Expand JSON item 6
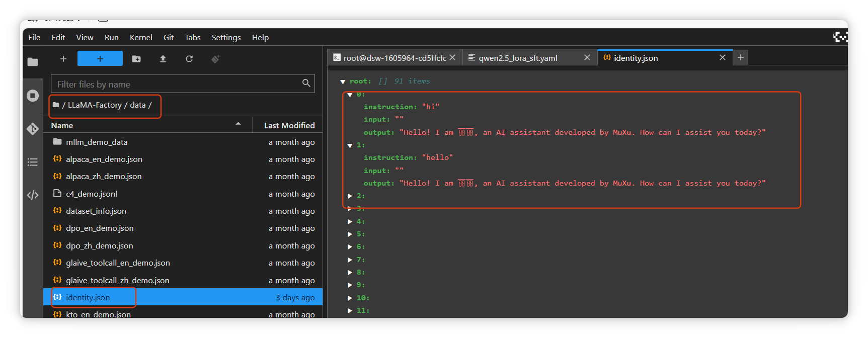This screenshot has width=868, height=338. pyautogui.click(x=350, y=246)
